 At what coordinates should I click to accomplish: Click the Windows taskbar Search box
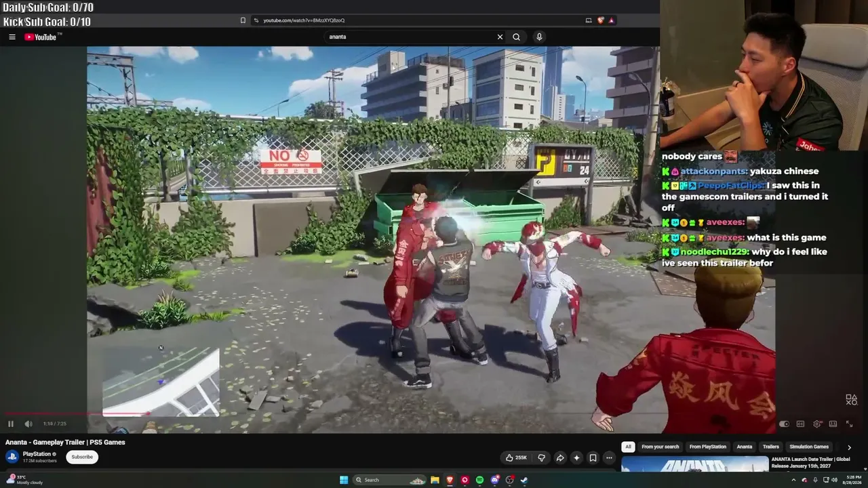390,480
